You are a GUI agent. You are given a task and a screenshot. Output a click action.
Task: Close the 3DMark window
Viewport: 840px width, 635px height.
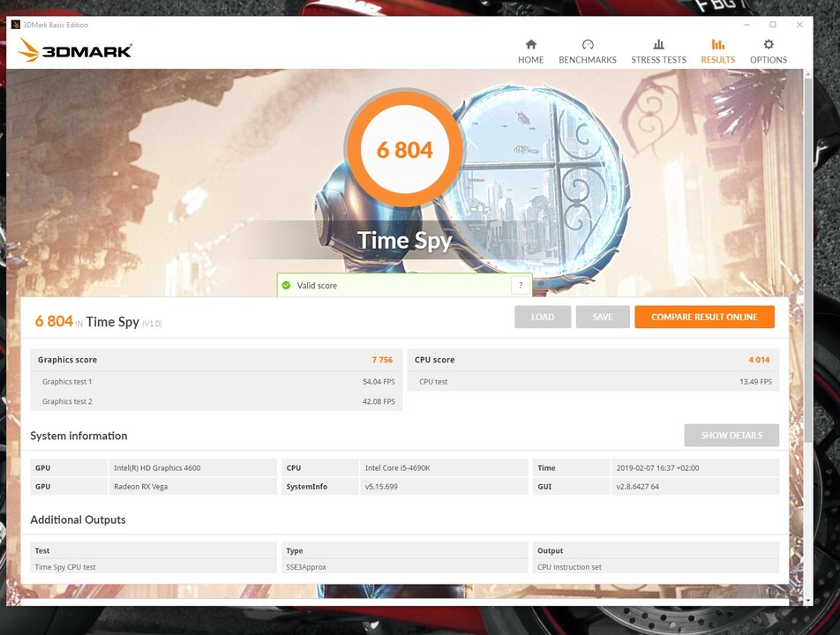(799, 25)
